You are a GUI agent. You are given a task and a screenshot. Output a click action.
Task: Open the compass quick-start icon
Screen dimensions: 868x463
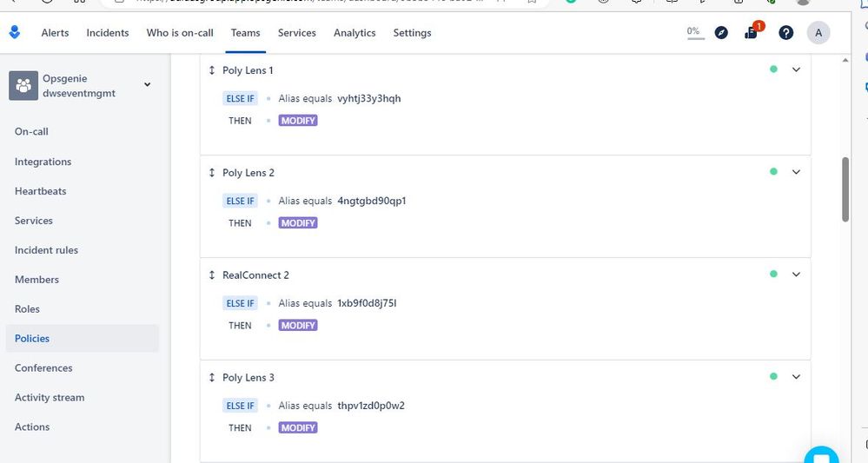click(x=721, y=33)
